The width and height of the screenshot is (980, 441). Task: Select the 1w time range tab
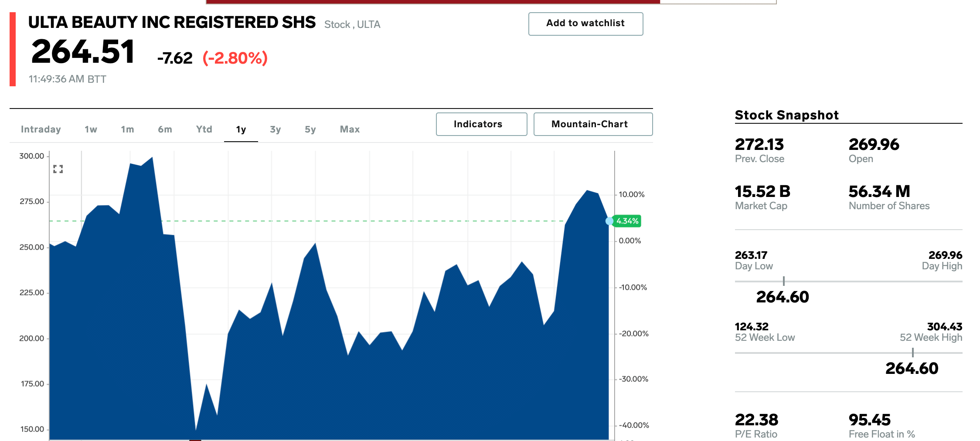(x=91, y=129)
